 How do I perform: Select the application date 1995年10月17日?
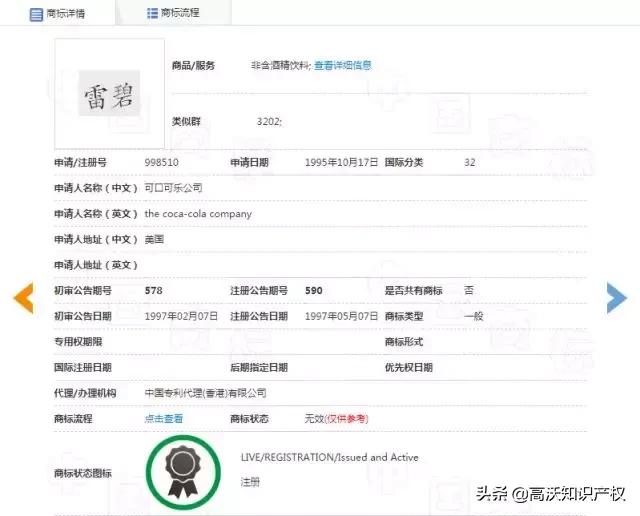pyautogui.click(x=341, y=162)
